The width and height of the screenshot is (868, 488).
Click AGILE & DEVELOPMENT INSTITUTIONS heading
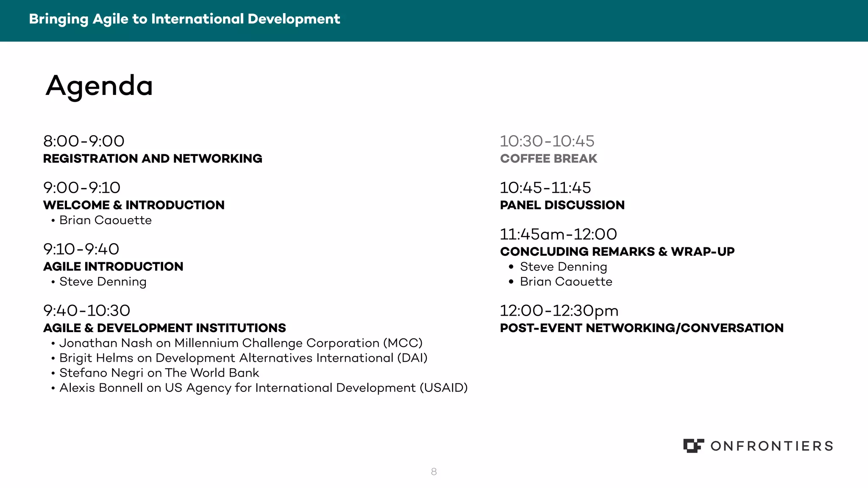(x=164, y=328)
